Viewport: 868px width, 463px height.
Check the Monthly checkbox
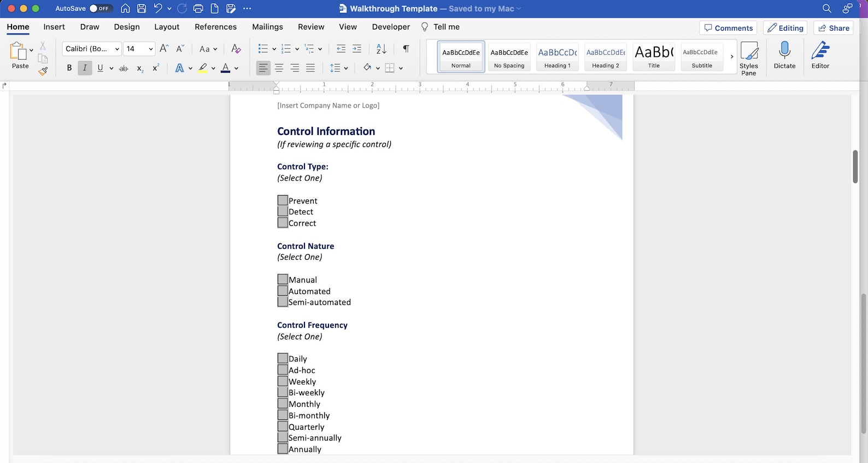click(283, 404)
